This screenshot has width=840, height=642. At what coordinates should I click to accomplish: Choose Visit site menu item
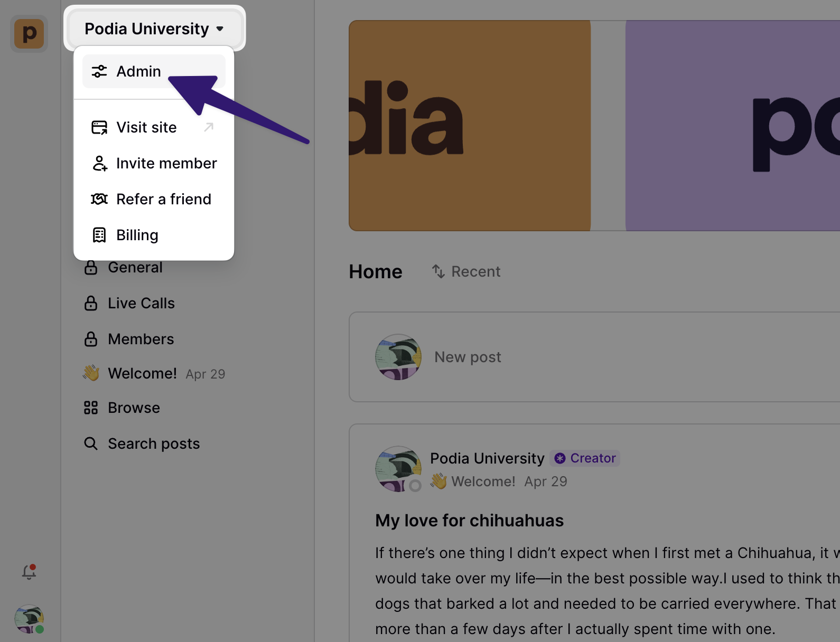[x=154, y=127]
